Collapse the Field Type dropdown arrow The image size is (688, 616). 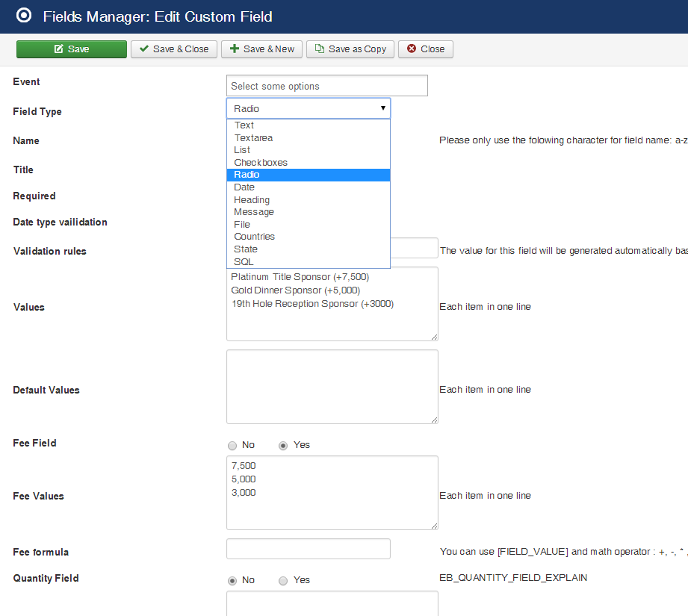[382, 108]
